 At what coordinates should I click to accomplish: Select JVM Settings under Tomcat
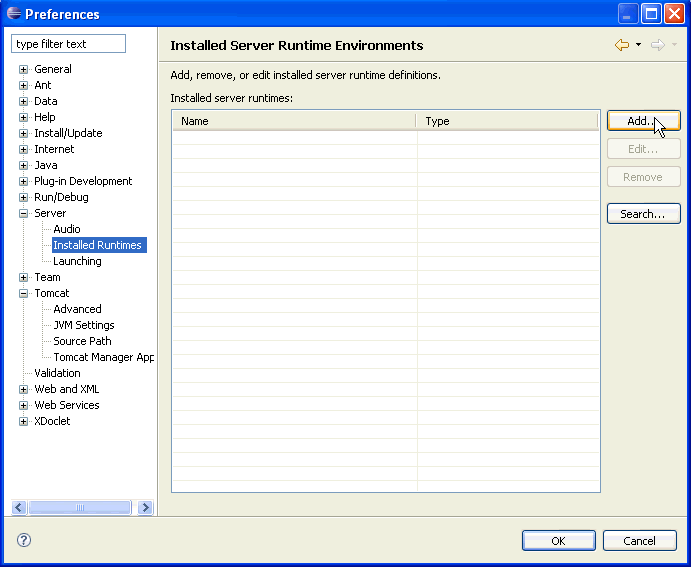click(x=83, y=325)
